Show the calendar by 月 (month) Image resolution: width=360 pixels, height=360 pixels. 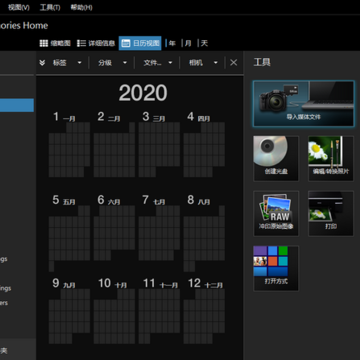(x=188, y=43)
